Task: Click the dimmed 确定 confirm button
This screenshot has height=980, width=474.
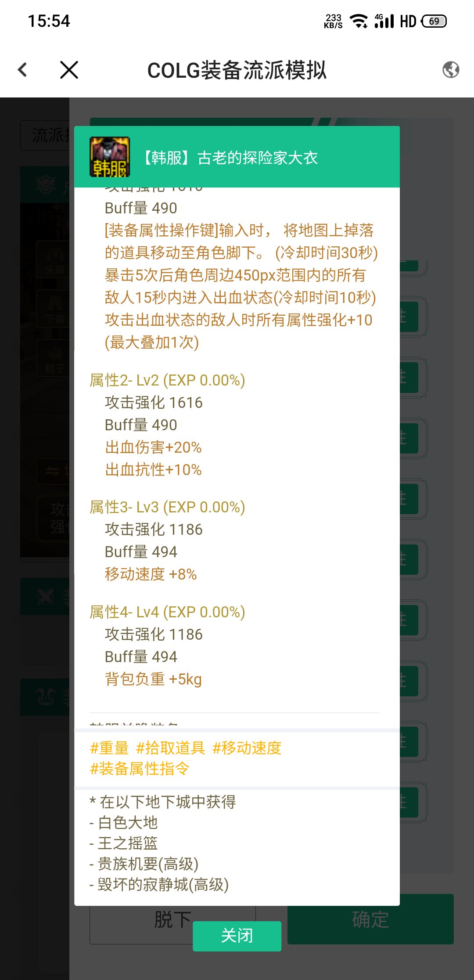Action: (x=370, y=919)
